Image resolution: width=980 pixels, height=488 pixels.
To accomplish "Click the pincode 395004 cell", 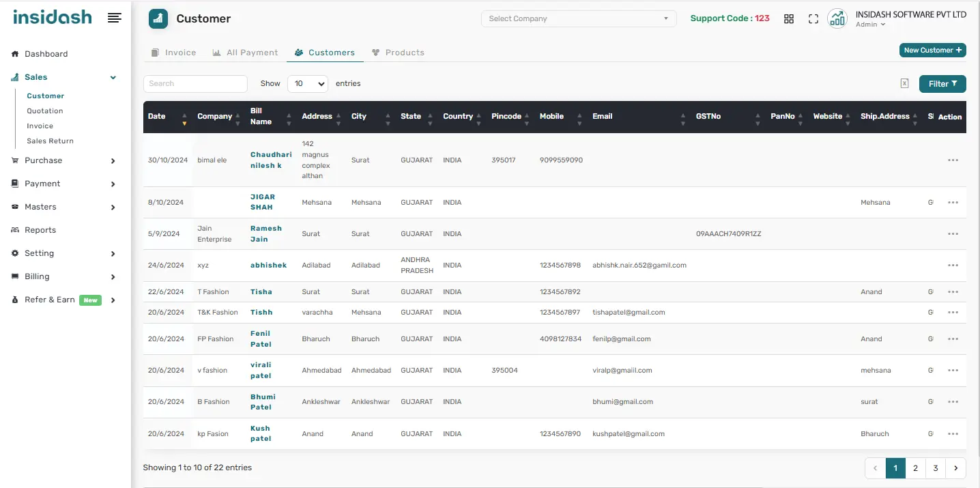I will (x=504, y=371).
